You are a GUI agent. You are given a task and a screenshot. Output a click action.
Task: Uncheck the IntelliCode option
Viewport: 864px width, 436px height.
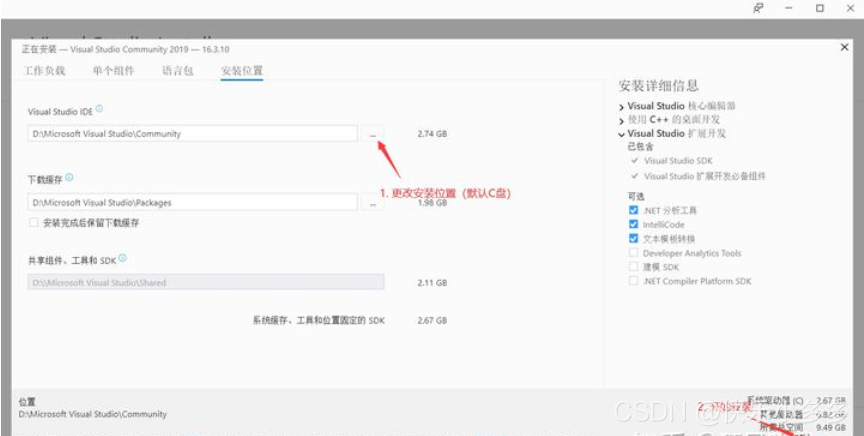pos(634,224)
